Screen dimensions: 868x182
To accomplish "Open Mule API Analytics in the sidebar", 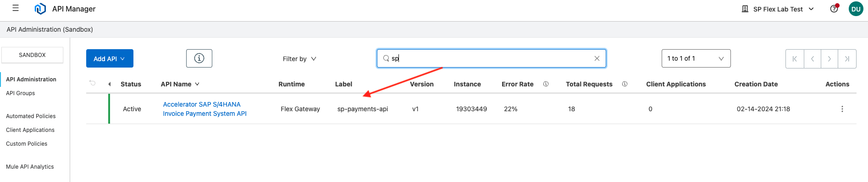I will (x=30, y=166).
